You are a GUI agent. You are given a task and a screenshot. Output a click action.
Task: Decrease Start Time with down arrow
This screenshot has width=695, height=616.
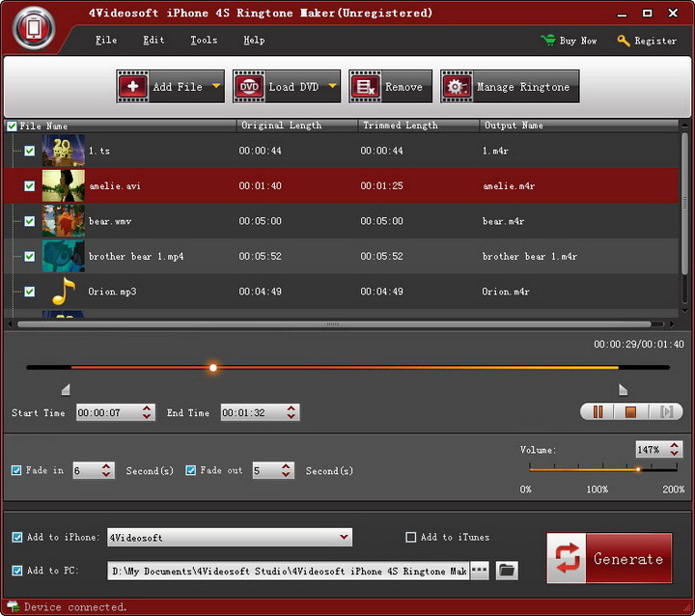coord(147,416)
